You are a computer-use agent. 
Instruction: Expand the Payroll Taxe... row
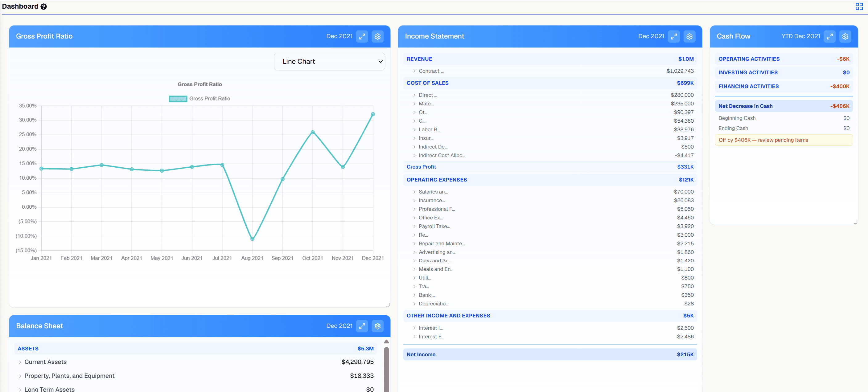click(414, 226)
